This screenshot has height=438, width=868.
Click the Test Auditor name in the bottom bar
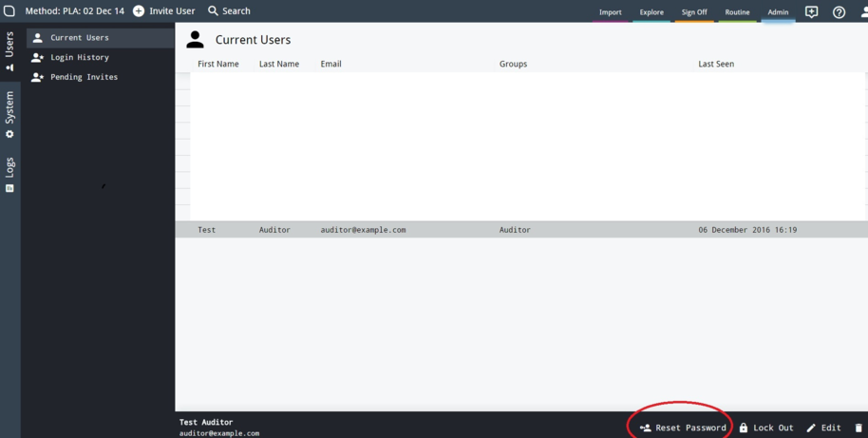click(206, 423)
